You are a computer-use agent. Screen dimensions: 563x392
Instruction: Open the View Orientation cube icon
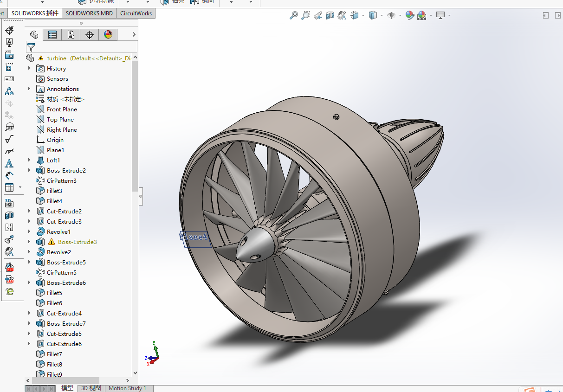355,15
